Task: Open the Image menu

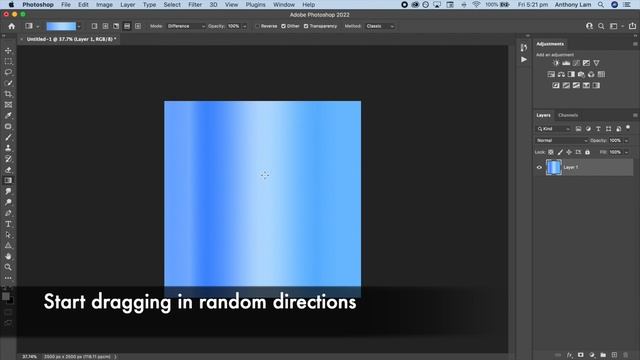Action: [x=104, y=4]
